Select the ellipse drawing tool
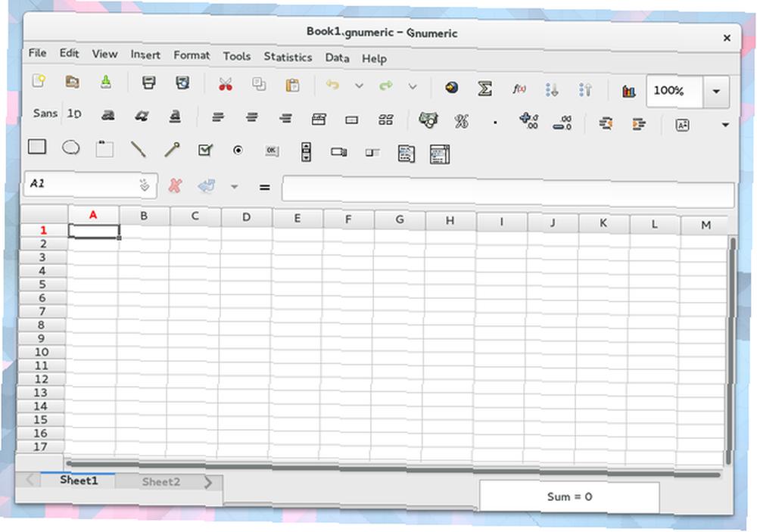 click(x=71, y=148)
